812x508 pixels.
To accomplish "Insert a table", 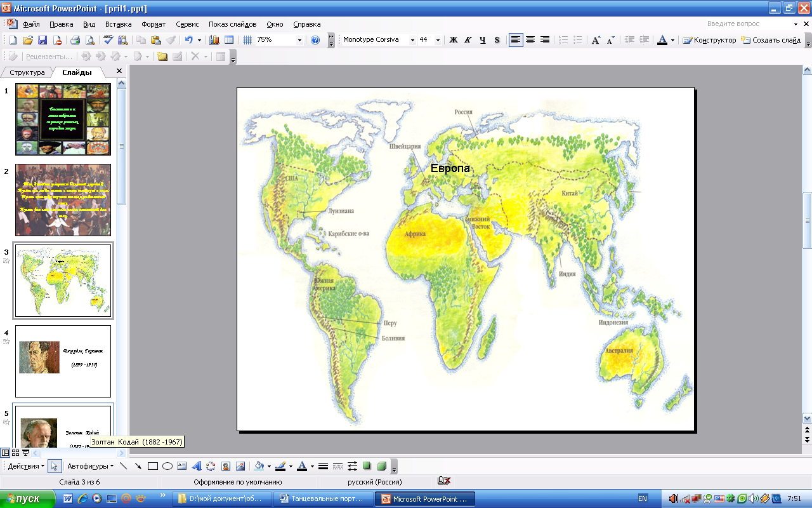I will point(229,40).
